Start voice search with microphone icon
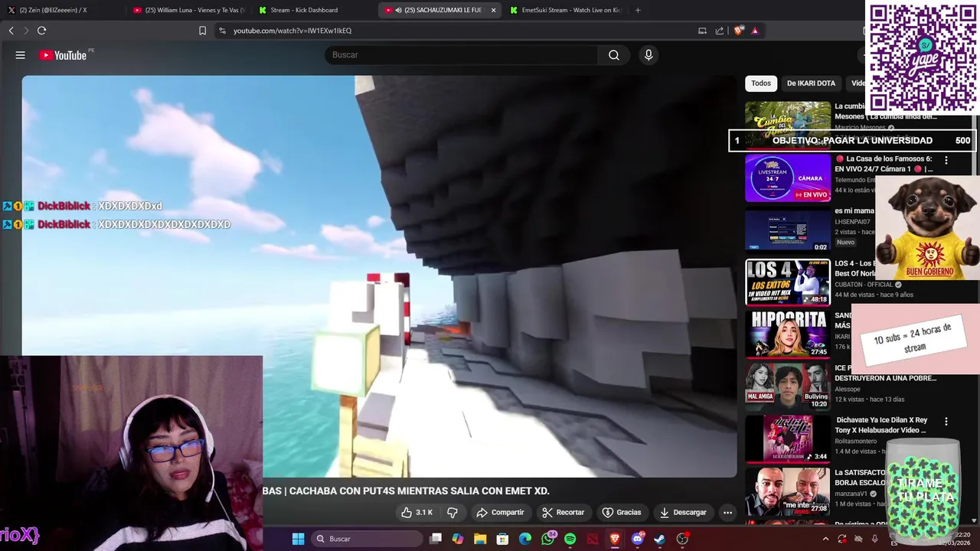980x551 pixels. [648, 55]
